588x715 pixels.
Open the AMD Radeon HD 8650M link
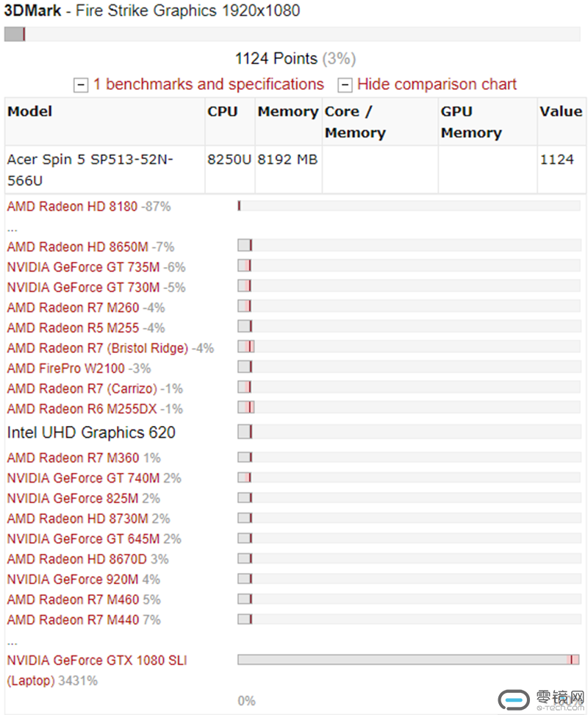(x=77, y=247)
